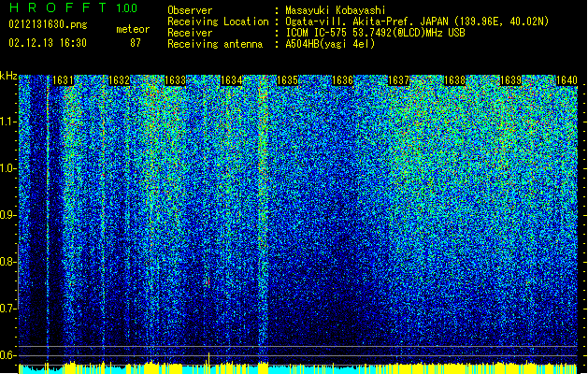Image resolution: width=588 pixels, height=374 pixels.
Task: Click the A504HB(yagi 4el) antenna text
Action: click(330, 44)
